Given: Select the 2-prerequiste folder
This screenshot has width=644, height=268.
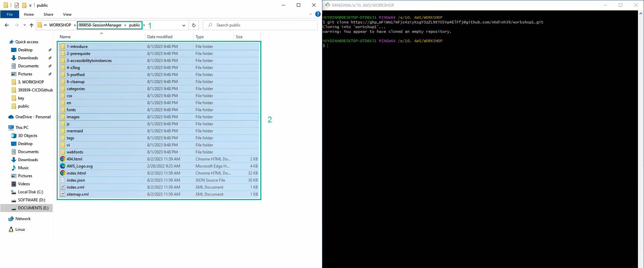Looking at the screenshot, I should click(159, 54).
